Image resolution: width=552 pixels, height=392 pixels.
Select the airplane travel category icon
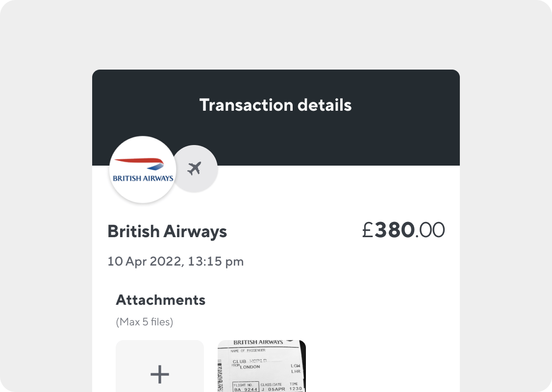tap(194, 169)
